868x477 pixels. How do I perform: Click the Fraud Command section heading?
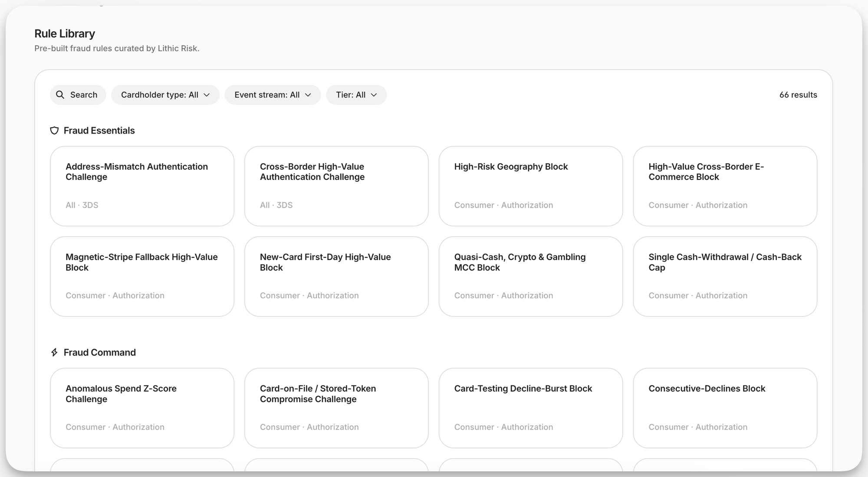(x=99, y=353)
